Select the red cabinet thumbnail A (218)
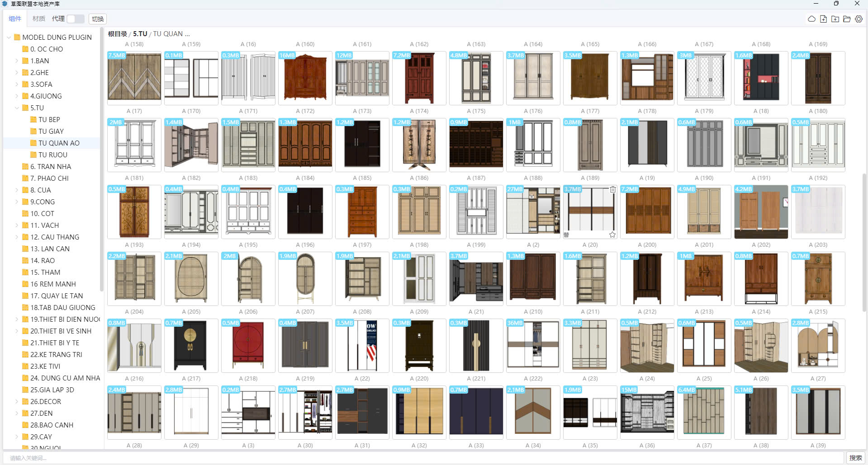 [x=248, y=345]
